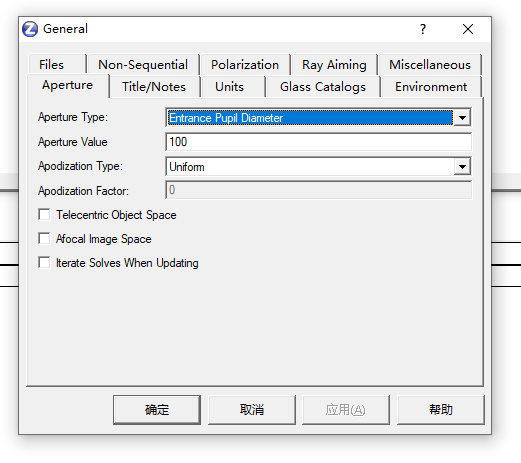Toggle Afocal Image Space checkbox
The height and width of the screenshot is (463, 521).
[44, 239]
